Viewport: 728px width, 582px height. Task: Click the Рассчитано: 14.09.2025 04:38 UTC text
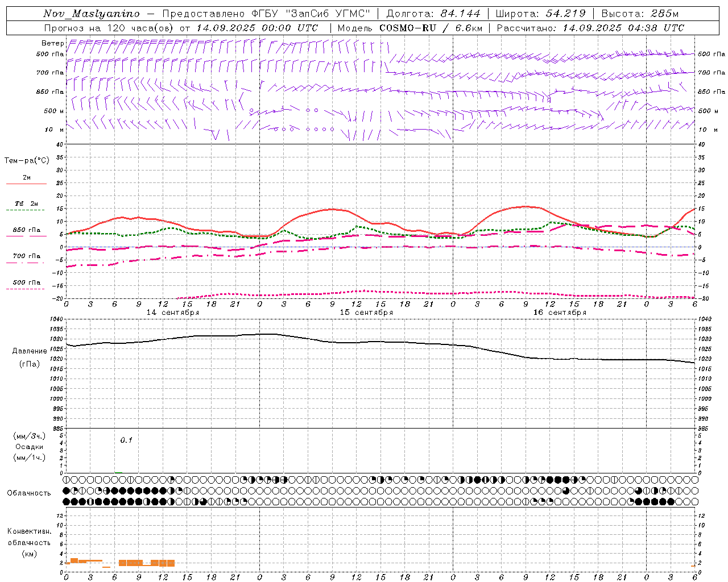click(590, 28)
